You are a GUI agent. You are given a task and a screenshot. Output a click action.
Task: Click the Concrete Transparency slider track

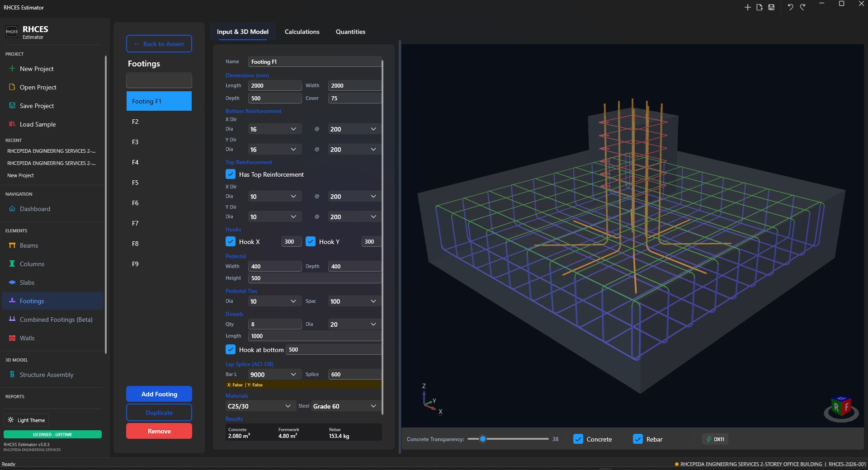508,439
